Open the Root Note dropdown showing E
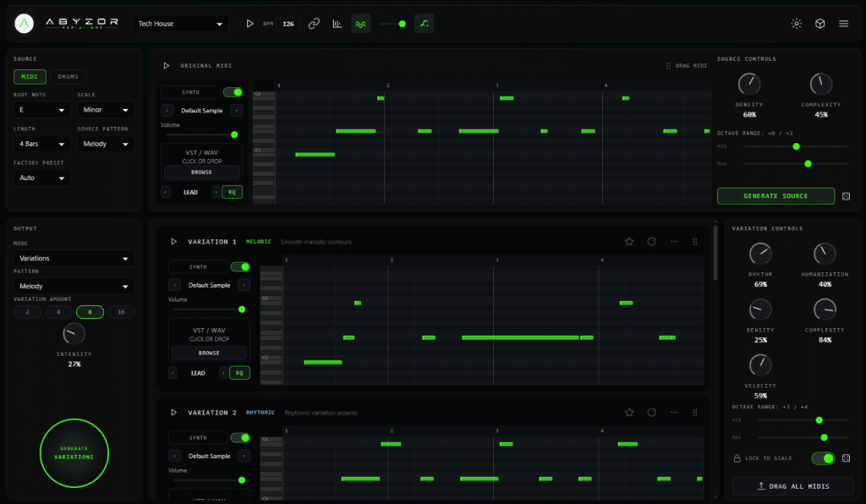This screenshot has height=504, width=866. [x=42, y=110]
